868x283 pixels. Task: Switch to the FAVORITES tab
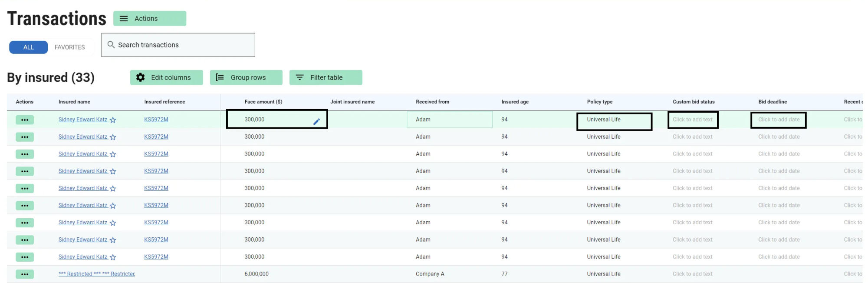click(x=69, y=47)
